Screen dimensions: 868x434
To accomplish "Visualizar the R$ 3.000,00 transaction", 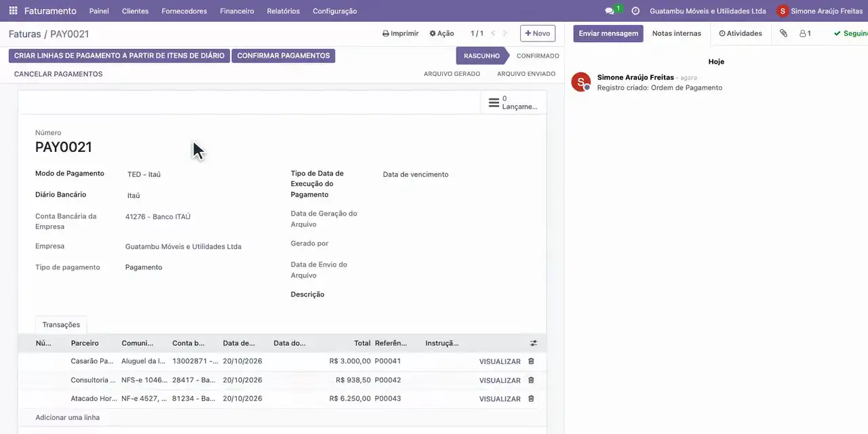I will click(500, 362).
